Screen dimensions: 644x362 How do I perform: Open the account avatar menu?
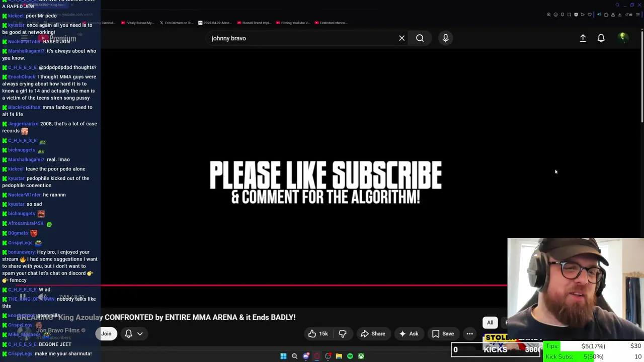point(622,38)
